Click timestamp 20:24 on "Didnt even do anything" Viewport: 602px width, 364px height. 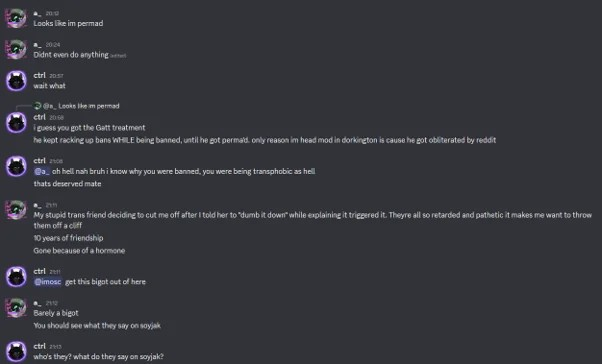(x=53, y=45)
